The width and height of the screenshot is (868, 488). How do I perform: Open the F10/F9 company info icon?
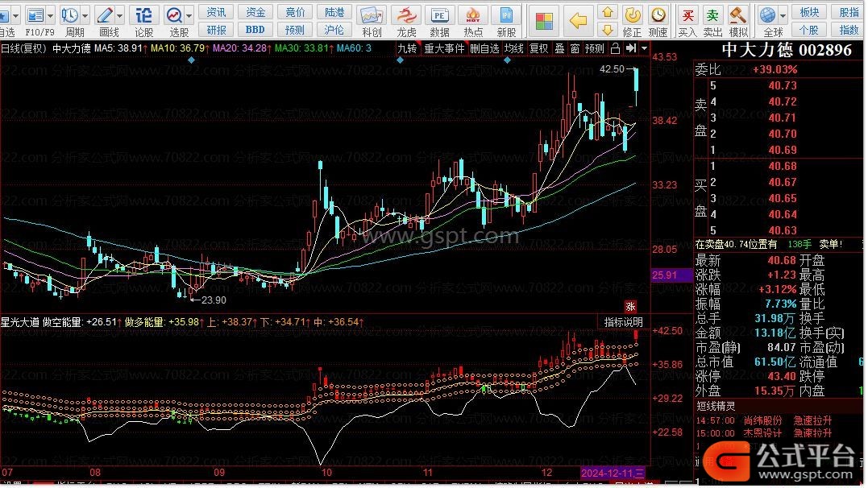35,15
